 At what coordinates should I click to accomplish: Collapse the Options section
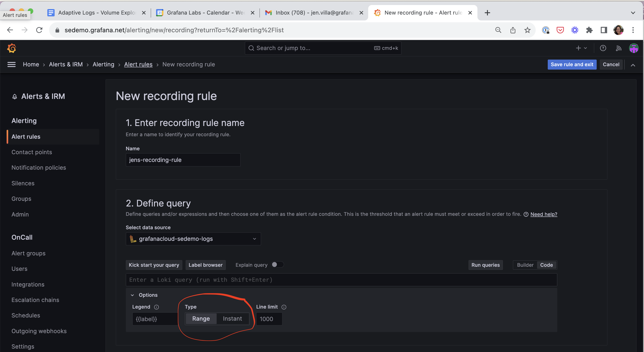133,295
